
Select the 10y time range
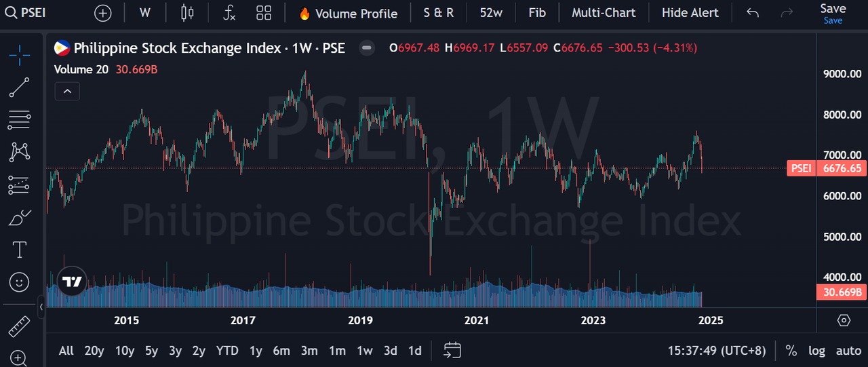click(x=125, y=351)
